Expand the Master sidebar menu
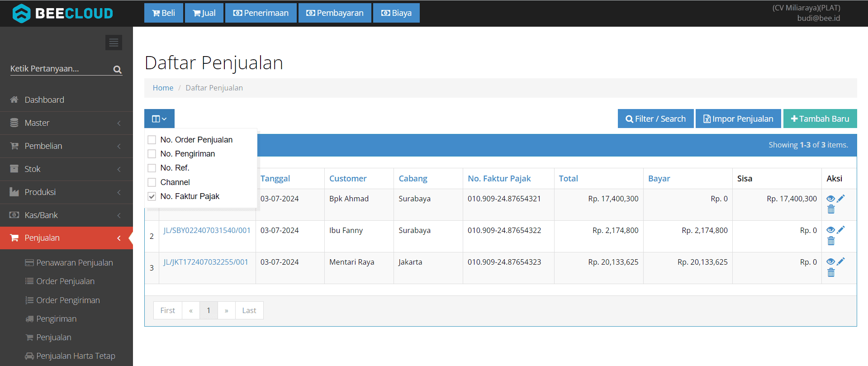868x366 pixels. click(66, 123)
